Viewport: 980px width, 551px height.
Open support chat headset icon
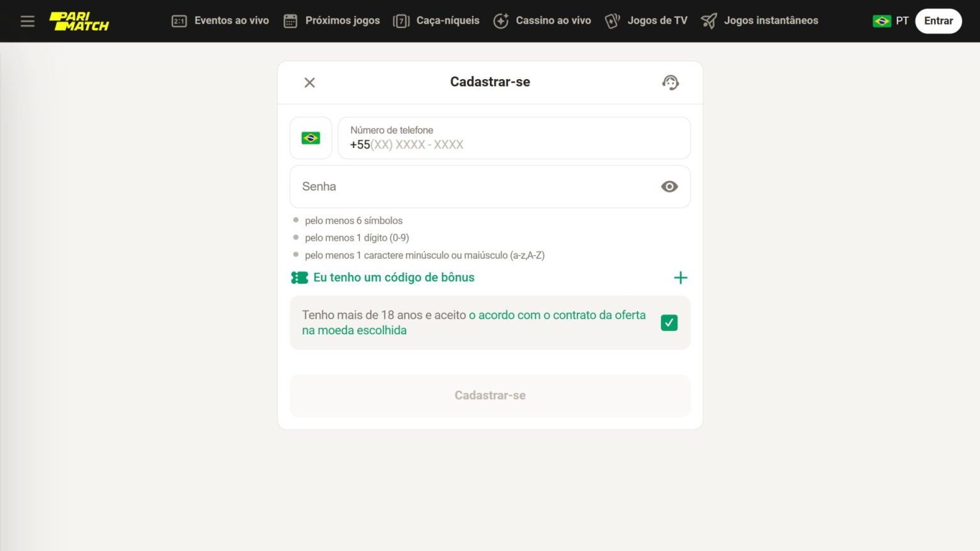671,82
